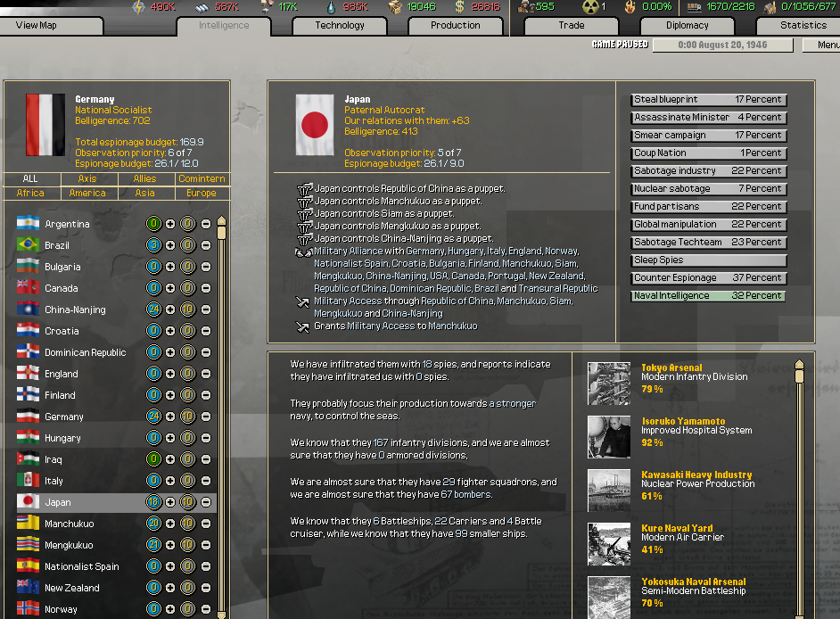840x619 pixels.
Task: Open the Trade tab
Action: 571,26
